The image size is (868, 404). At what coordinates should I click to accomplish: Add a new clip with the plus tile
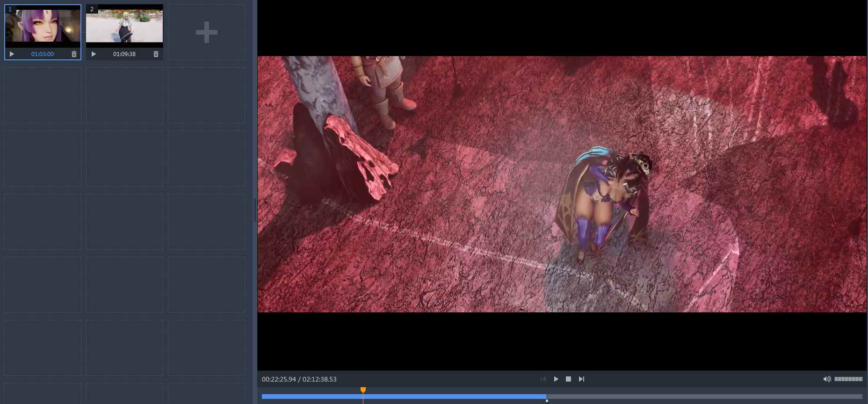[206, 33]
